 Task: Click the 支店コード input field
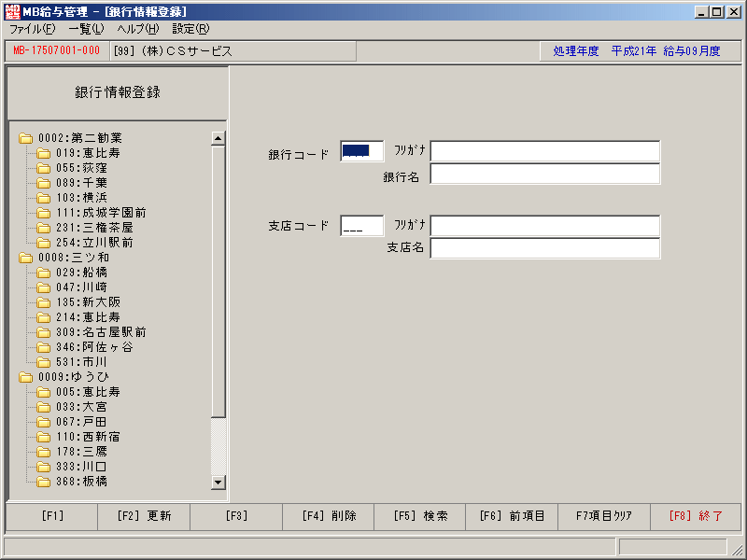click(362, 226)
